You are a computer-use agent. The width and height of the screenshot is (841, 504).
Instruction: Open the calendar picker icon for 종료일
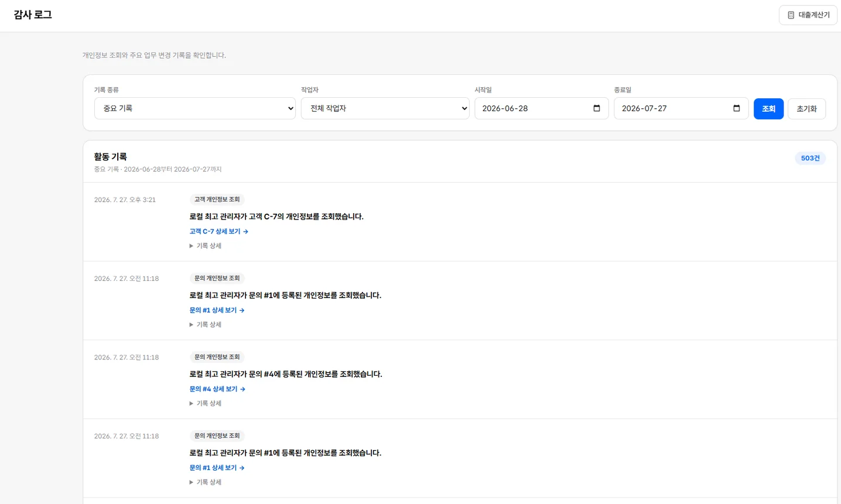click(x=737, y=108)
